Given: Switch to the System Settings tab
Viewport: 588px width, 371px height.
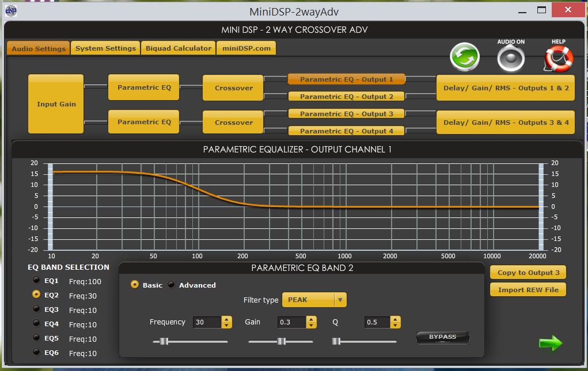Looking at the screenshot, I should point(105,48).
